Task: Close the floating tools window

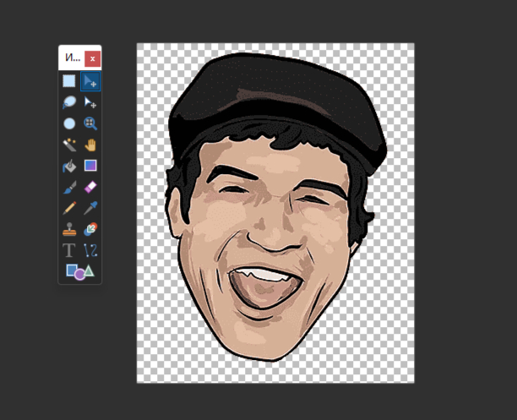Action: 93,58
